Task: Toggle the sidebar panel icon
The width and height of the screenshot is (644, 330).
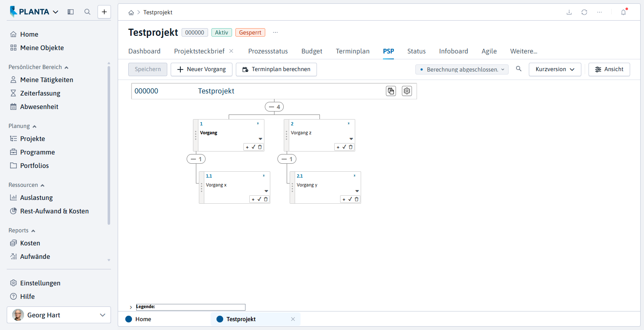Action: tap(71, 12)
